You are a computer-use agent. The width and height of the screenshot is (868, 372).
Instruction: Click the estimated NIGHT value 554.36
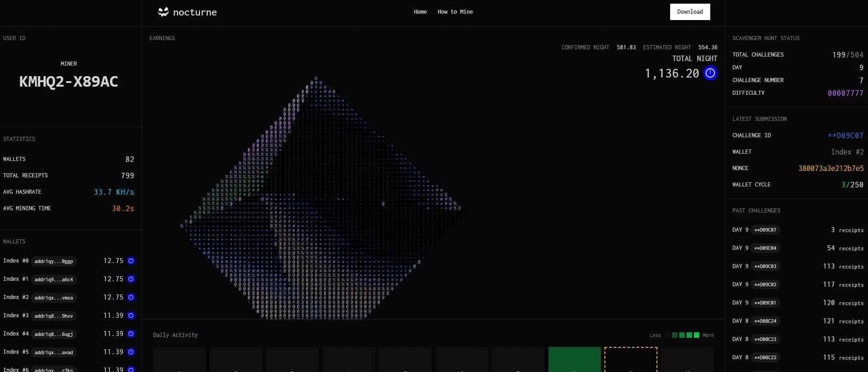tap(708, 47)
